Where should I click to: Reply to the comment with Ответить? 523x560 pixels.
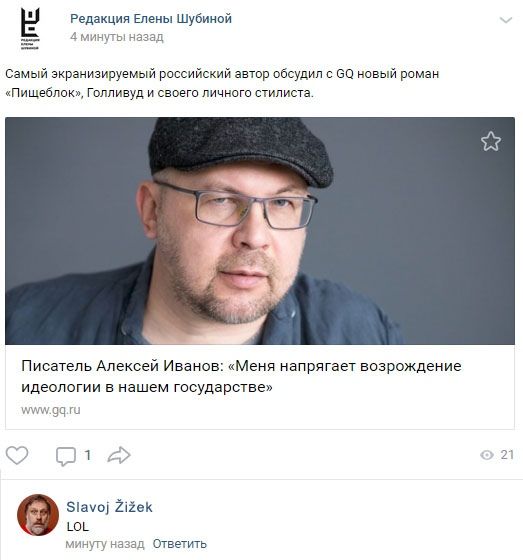tap(180, 544)
